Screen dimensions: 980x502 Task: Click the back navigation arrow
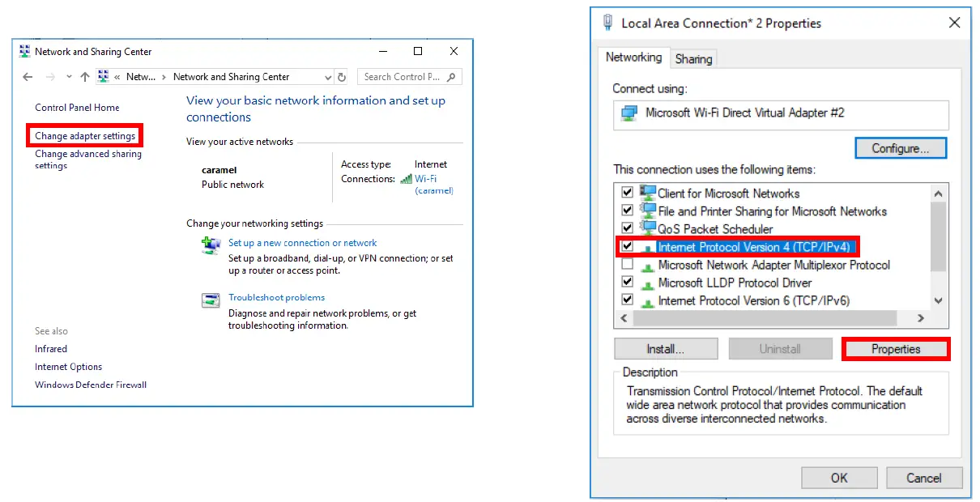(28, 76)
